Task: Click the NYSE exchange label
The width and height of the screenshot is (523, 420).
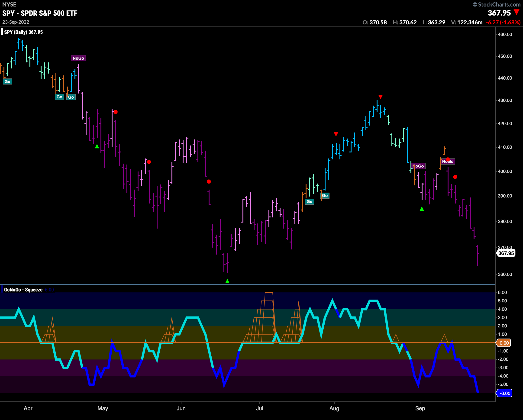Action: (9, 4)
